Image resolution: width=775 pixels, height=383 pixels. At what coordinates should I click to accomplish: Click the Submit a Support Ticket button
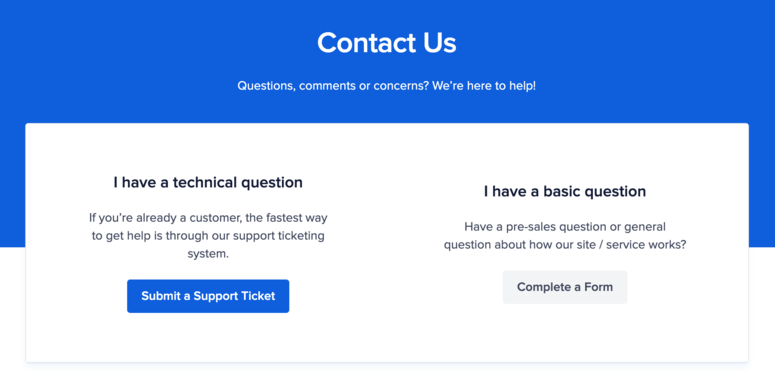point(208,296)
